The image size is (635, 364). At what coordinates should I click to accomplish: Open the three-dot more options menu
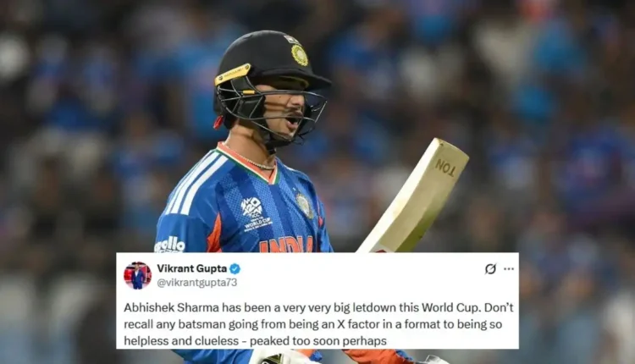click(x=509, y=269)
